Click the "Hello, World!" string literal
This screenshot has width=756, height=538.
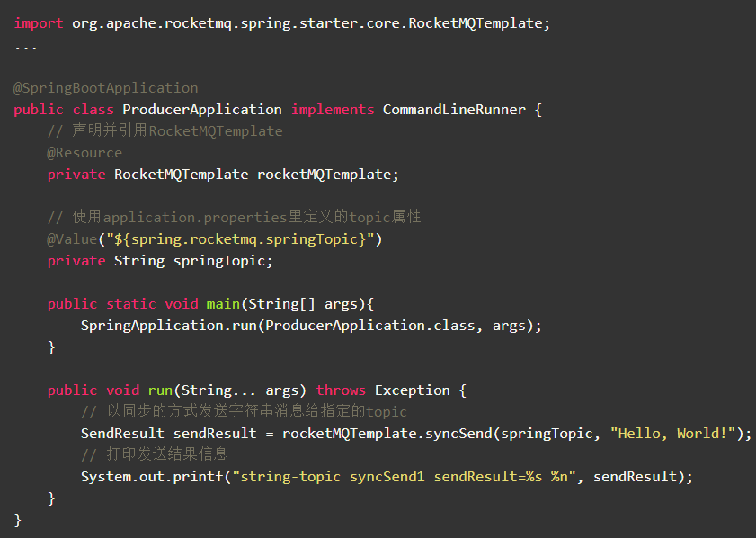[673, 434]
